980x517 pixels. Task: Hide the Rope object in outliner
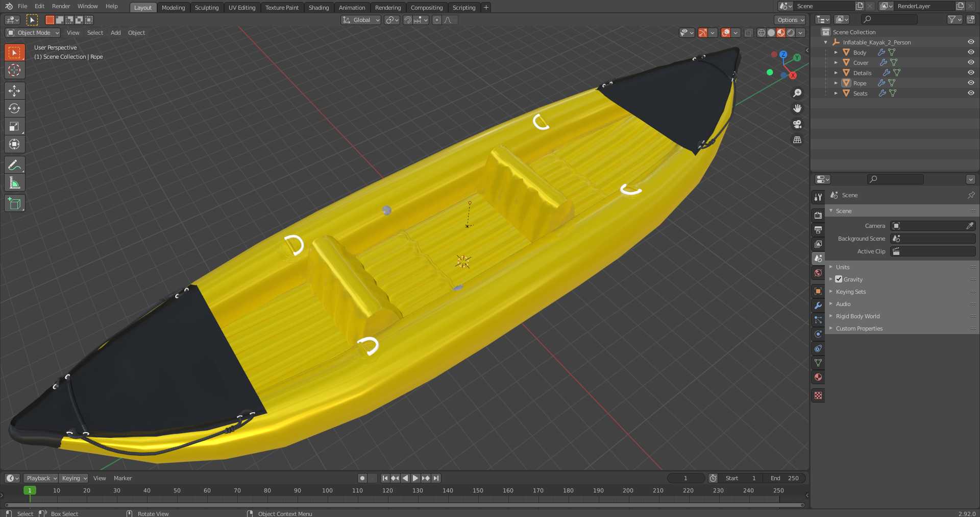pos(971,83)
